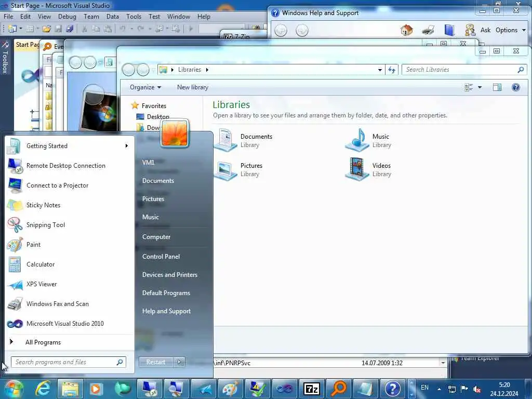Select Favorites in navigation pane
This screenshot has height=399, width=532.
tap(154, 106)
